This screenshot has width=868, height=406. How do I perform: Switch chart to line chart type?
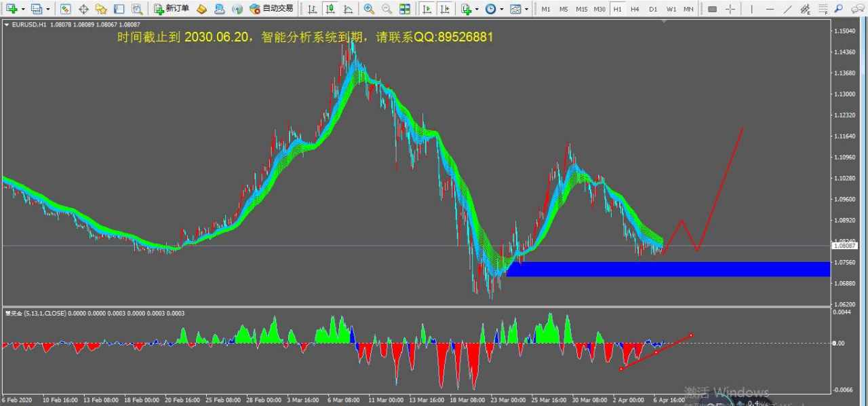tap(347, 9)
